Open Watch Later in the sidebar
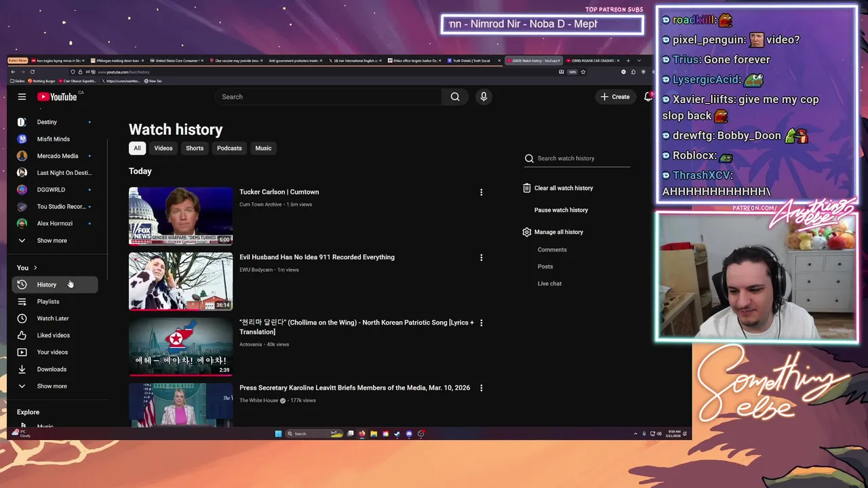Viewport: 868px width, 488px height. (x=54, y=319)
